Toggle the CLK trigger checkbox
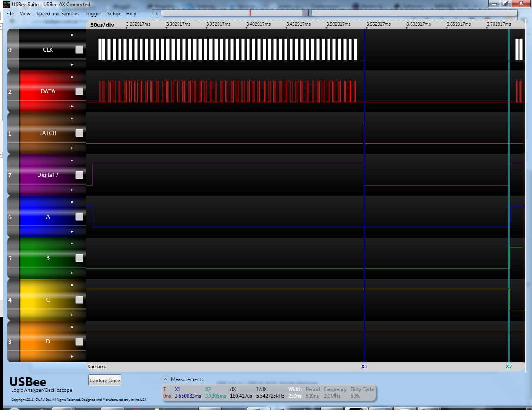The width and height of the screenshot is (532, 410). click(79, 50)
